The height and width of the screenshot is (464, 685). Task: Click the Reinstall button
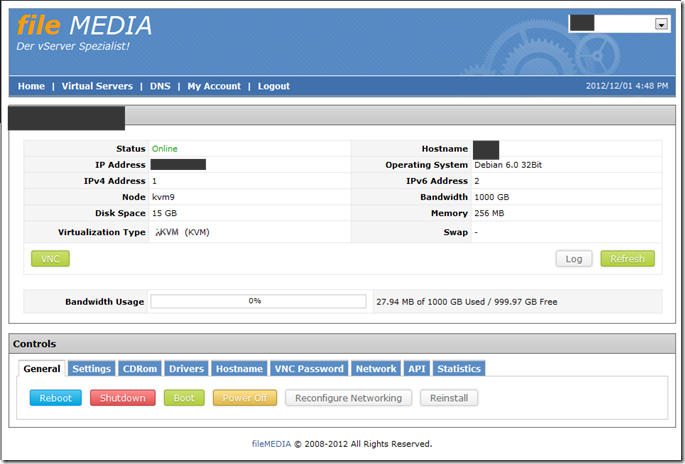(449, 398)
